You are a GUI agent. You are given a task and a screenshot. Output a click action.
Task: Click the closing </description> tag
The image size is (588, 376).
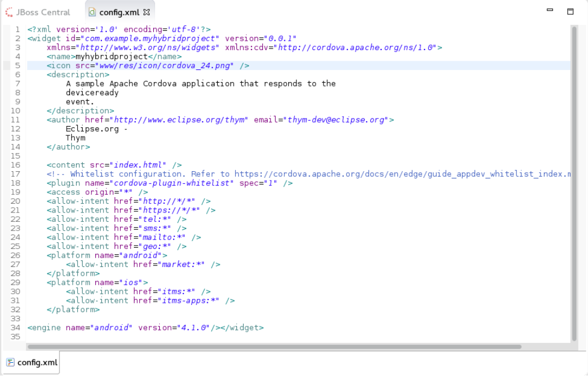[80, 111]
